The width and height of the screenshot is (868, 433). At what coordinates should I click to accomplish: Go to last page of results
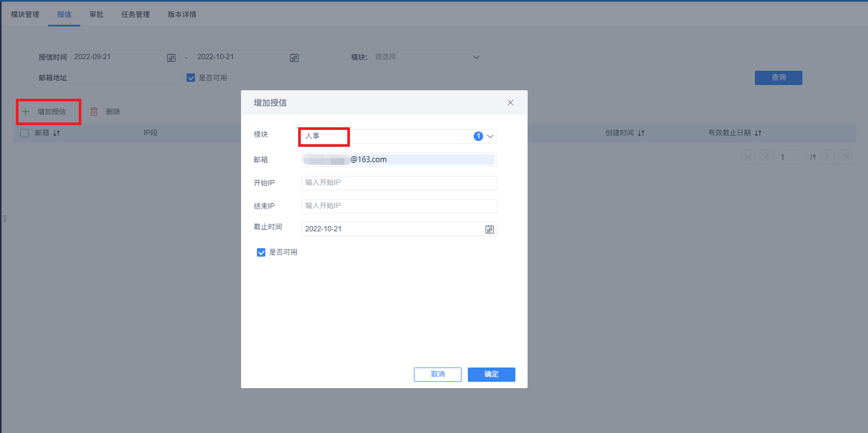(846, 157)
